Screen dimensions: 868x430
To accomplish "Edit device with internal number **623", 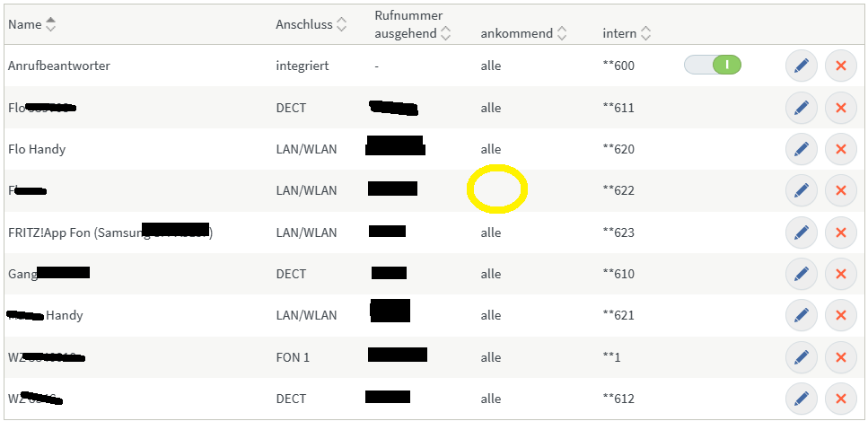I will click(801, 233).
